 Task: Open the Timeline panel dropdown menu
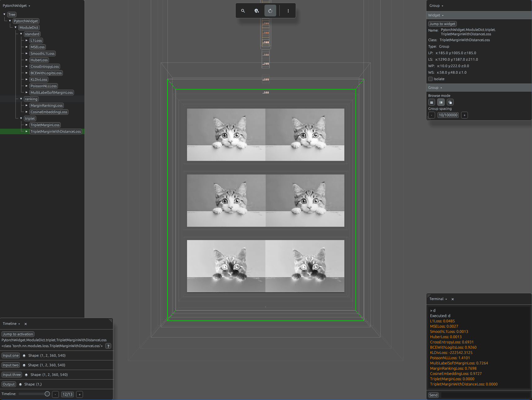pos(11,324)
